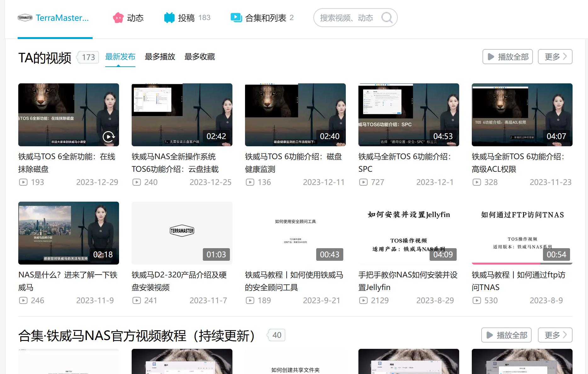The image size is (588, 374).
Task: Click the TerraMaster avatar logo
Action: [x=25, y=18]
